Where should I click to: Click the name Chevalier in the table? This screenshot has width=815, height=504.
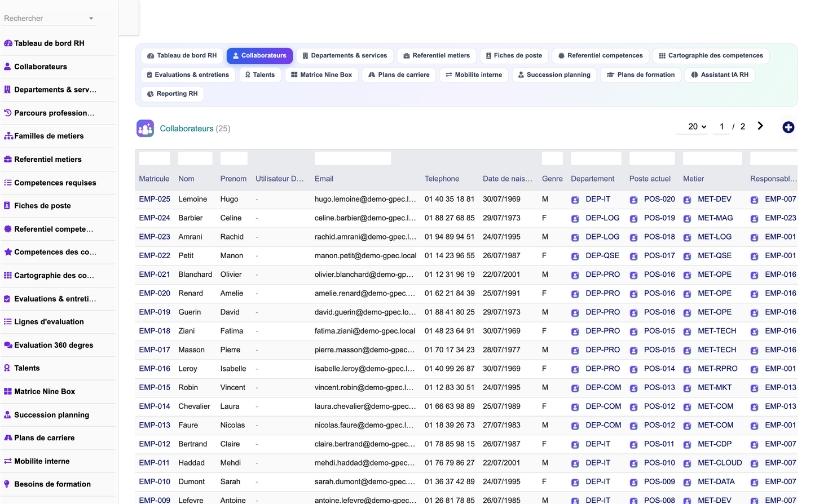point(194,406)
